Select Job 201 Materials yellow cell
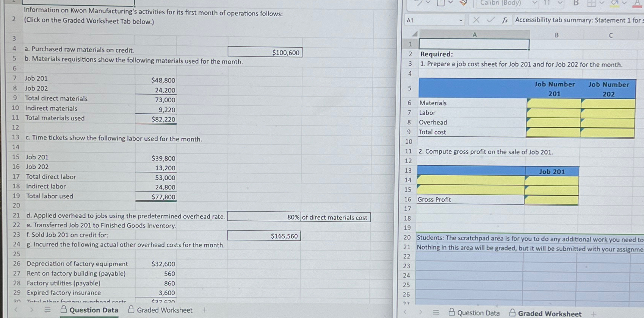The image size is (644, 318). (553, 103)
